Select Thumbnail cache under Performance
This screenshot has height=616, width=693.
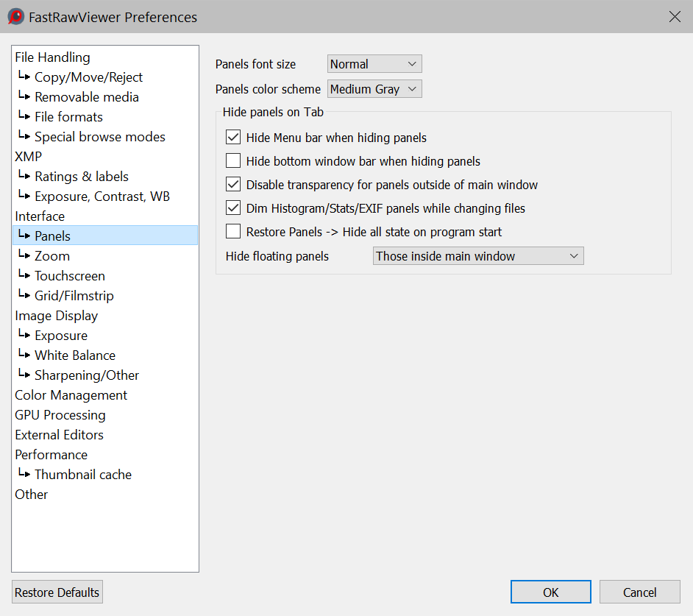point(82,475)
